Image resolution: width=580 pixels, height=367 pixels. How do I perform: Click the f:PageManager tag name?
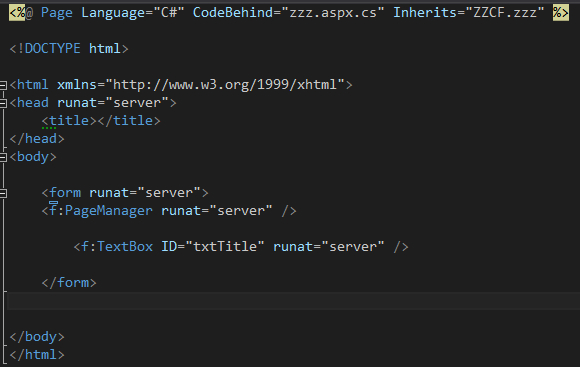click(x=101, y=211)
